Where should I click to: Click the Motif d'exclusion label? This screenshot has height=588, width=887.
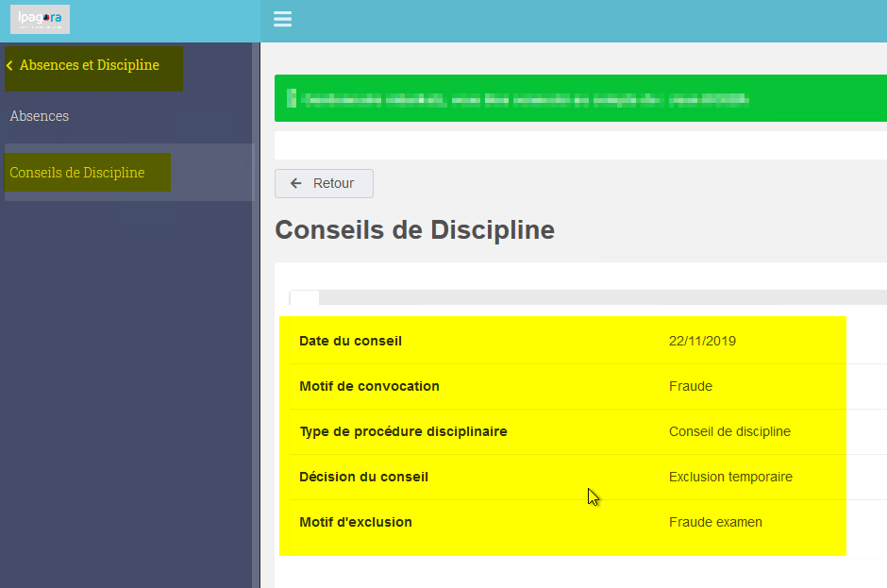click(x=355, y=522)
